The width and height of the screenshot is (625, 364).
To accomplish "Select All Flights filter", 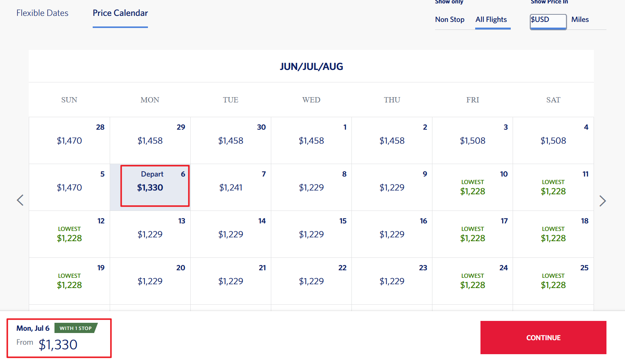I will click(491, 20).
